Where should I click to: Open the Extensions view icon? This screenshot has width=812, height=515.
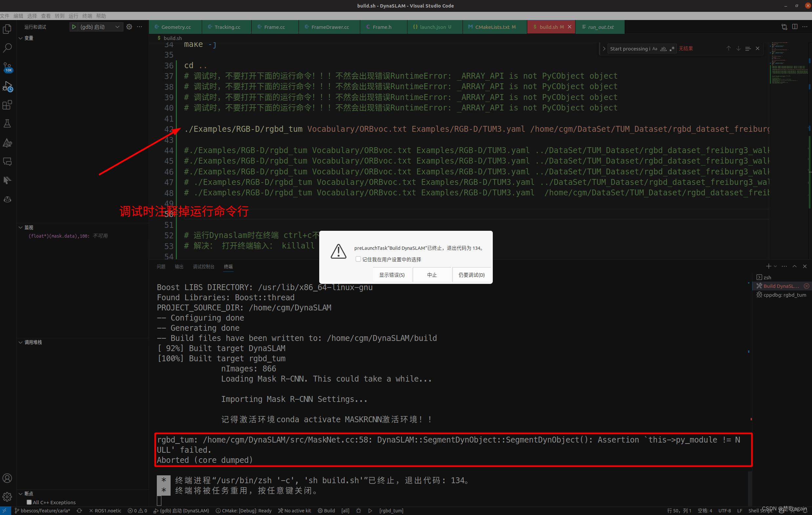[x=8, y=105]
